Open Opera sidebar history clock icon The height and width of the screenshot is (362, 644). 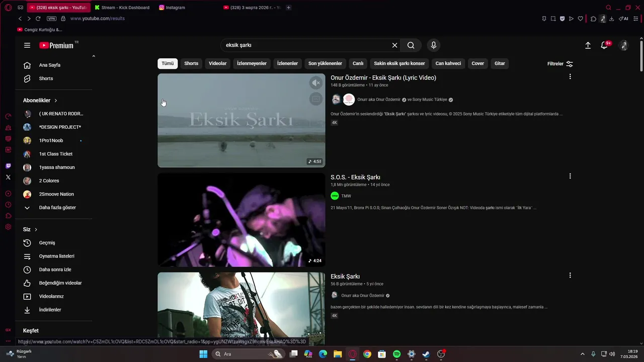click(x=8, y=205)
